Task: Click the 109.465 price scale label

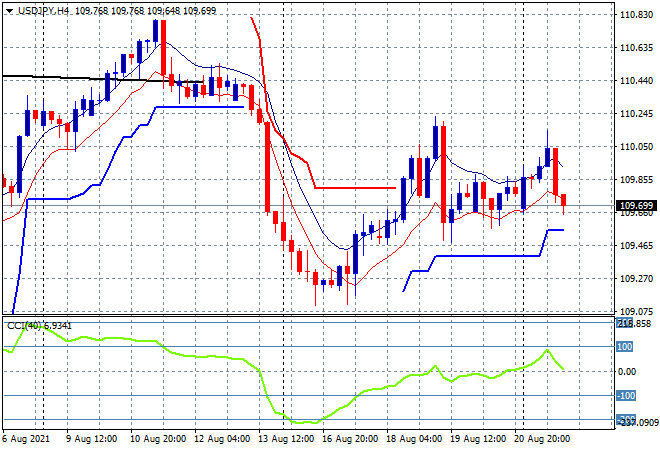Action: pos(636,245)
